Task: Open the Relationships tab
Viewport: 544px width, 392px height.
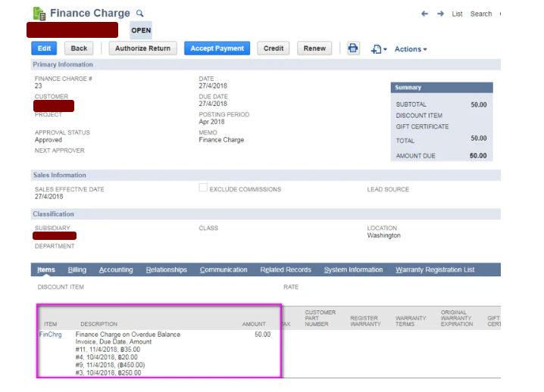Action: (166, 269)
